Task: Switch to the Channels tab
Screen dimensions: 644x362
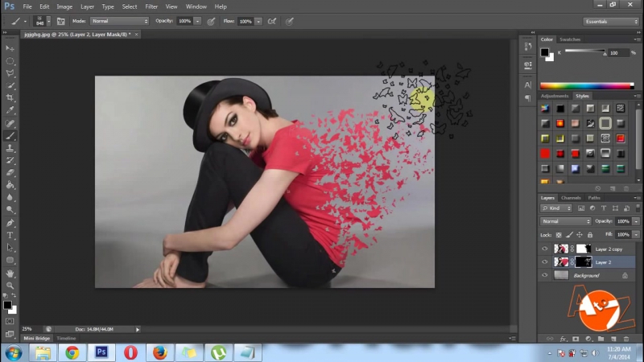Action: (571, 198)
